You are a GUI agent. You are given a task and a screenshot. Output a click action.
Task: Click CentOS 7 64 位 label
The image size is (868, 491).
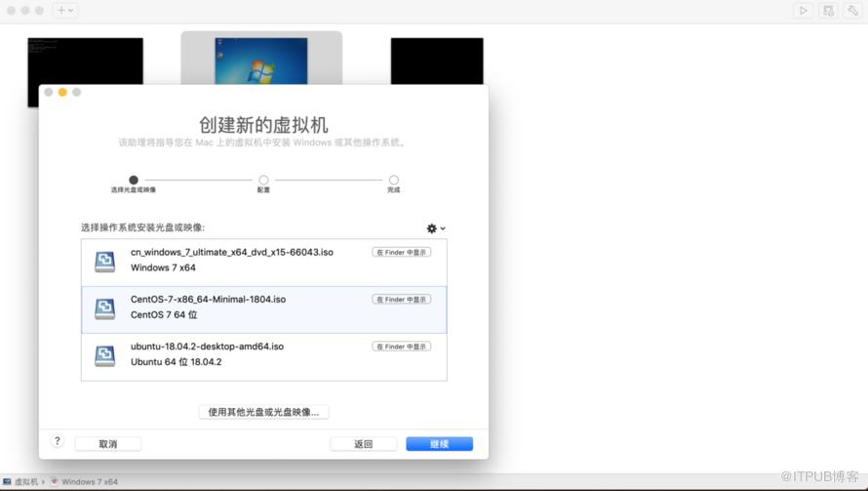tap(164, 314)
